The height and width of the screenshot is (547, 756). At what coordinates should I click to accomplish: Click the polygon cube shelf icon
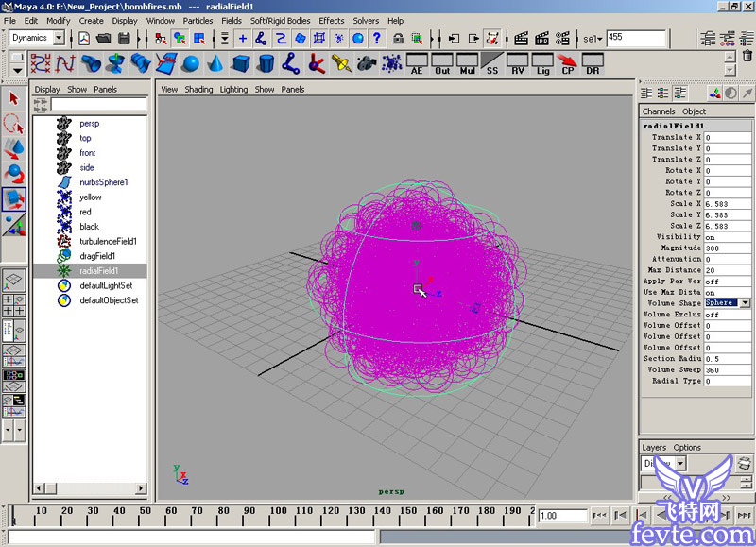[241, 63]
